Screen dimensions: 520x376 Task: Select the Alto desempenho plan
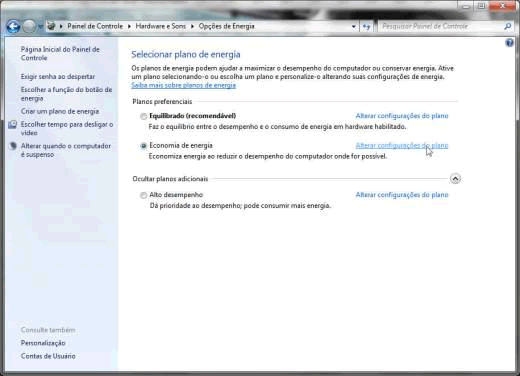point(143,195)
